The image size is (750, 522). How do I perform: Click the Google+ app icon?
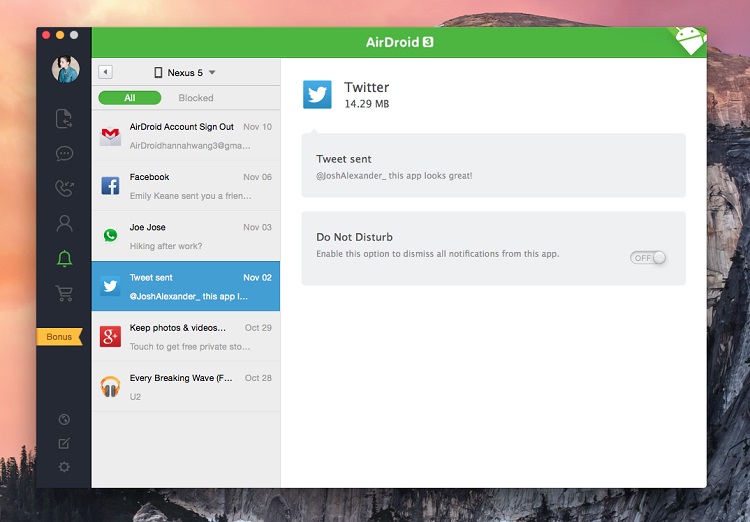coord(110,336)
